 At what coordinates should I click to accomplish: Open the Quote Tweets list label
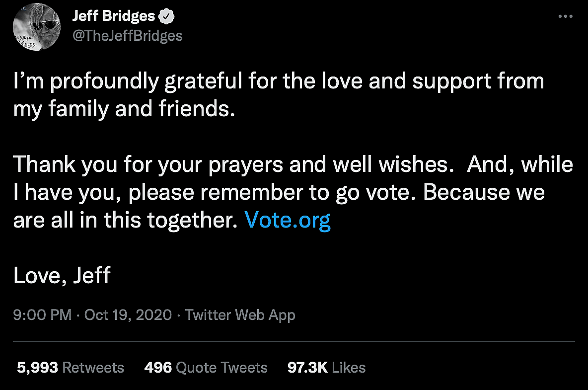[x=222, y=368]
